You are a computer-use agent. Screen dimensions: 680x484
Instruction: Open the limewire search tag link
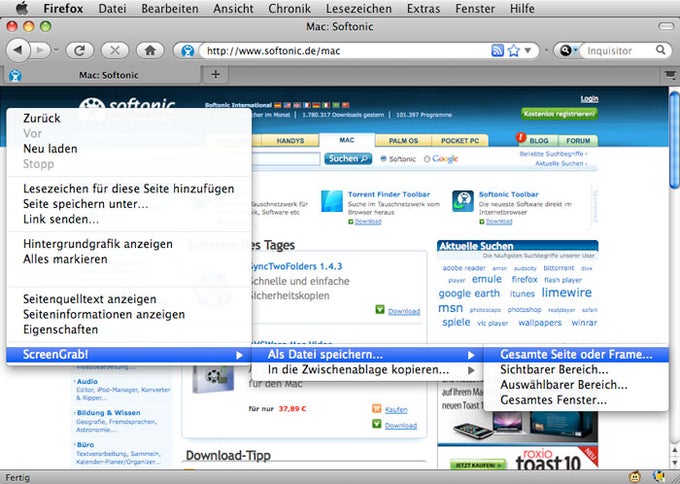coord(566,293)
